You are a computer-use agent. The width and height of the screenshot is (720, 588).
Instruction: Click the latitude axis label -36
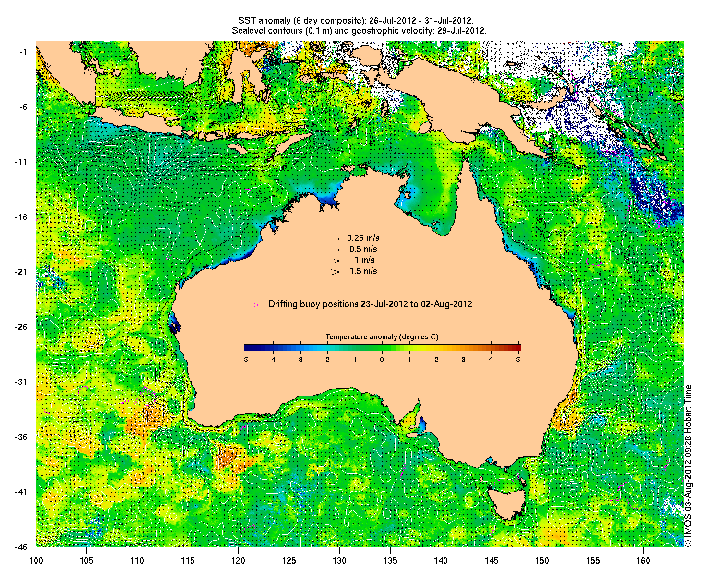pyautogui.click(x=22, y=437)
